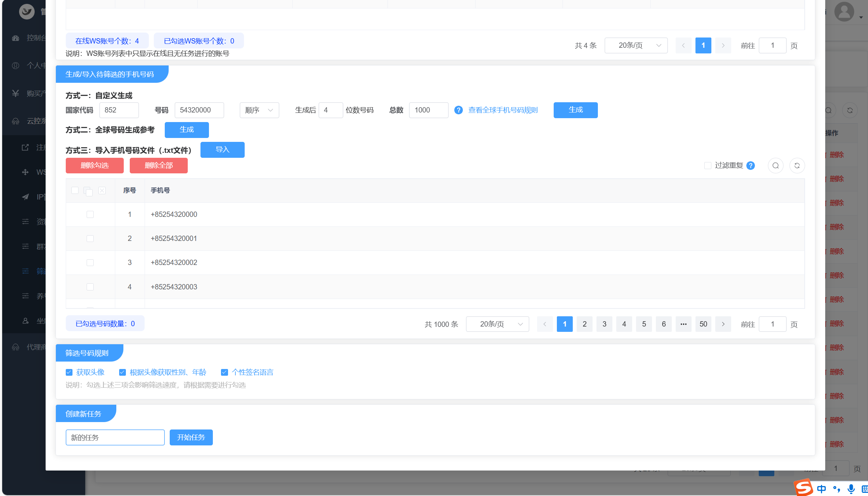Screen dimensions: 868x496
Task: Open the dropdown arrow next to the user avatar
Action: (x=861, y=17)
